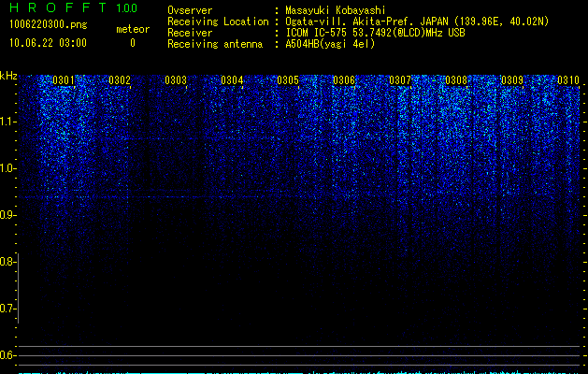The image size is (588, 374).
Task: Click time marker 0308
Action: point(456,80)
